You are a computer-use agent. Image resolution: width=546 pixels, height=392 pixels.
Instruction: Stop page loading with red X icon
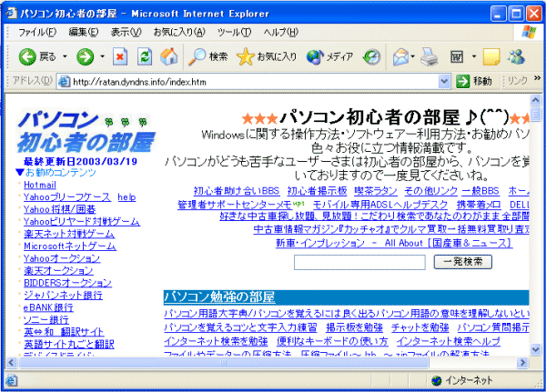(x=120, y=56)
